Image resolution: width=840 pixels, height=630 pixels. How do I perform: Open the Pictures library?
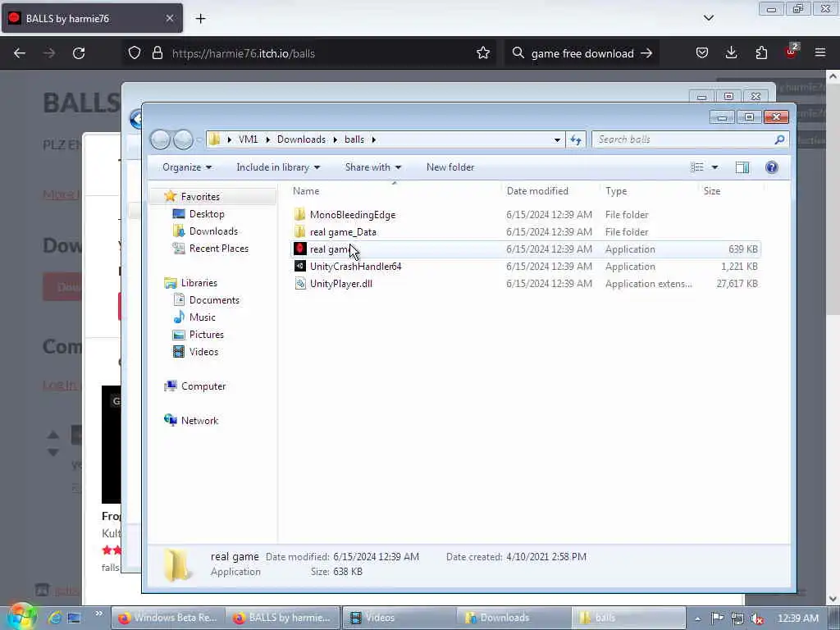[206, 335]
